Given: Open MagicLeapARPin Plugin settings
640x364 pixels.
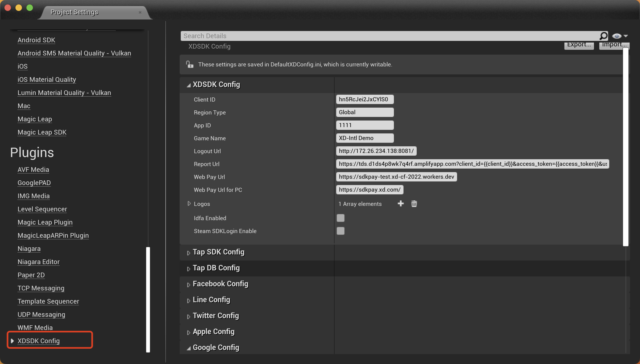Looking at the screenshot, I should point(53,236).
